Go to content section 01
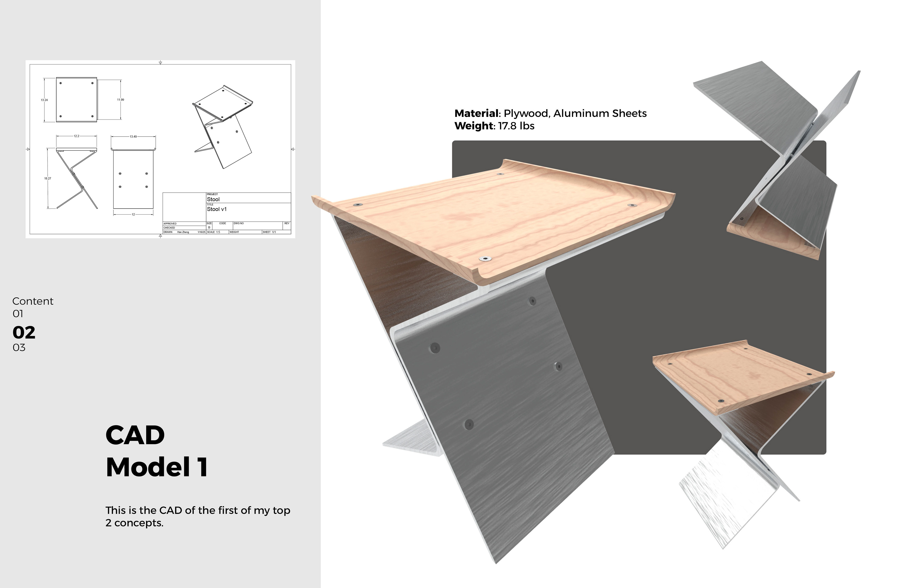The image size is (909, 588). pos(18,314)
